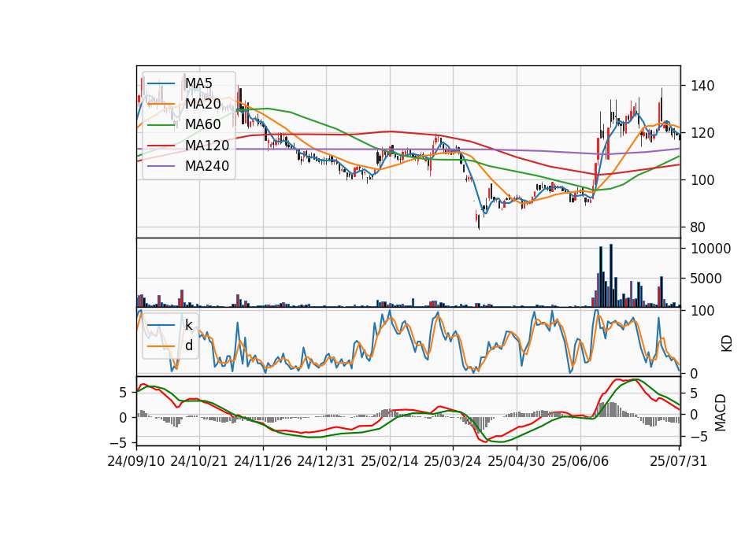
Task: Click the d legend label in KD panel
Action: (x=189, y=345)
